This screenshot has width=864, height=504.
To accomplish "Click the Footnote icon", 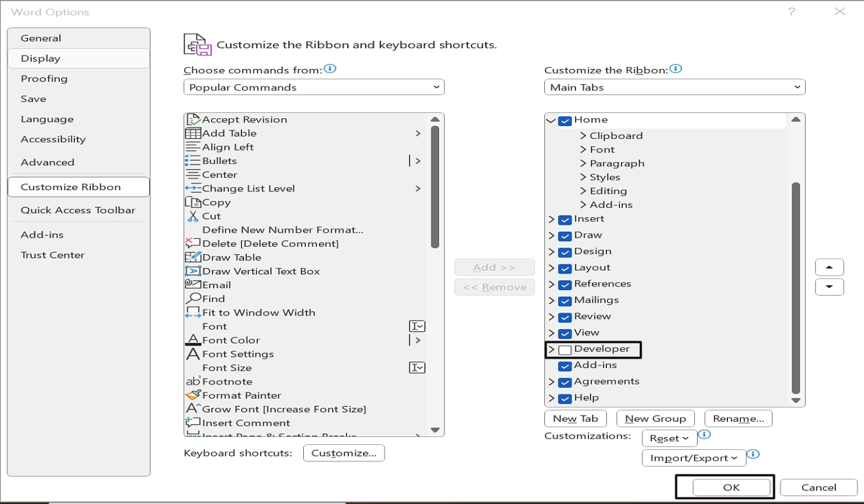I will coord(193,382).
